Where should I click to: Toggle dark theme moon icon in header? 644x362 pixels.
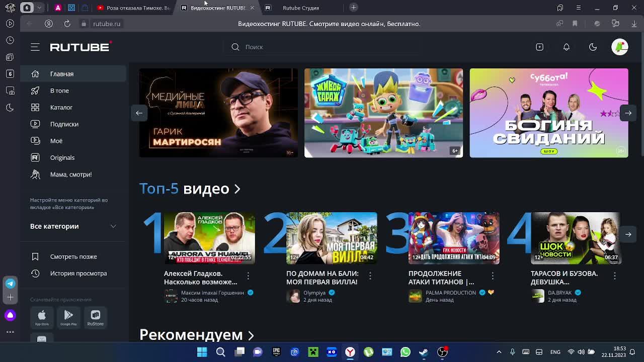point(593,47)
